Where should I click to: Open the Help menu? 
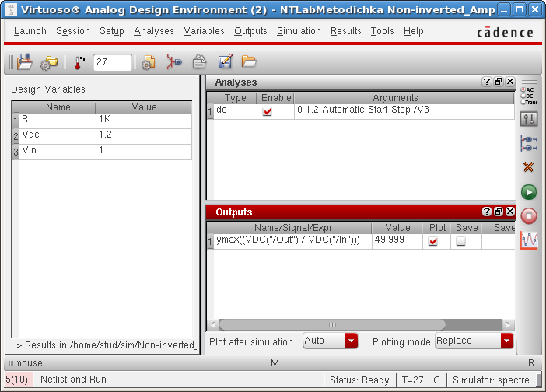tap(413, 31)
